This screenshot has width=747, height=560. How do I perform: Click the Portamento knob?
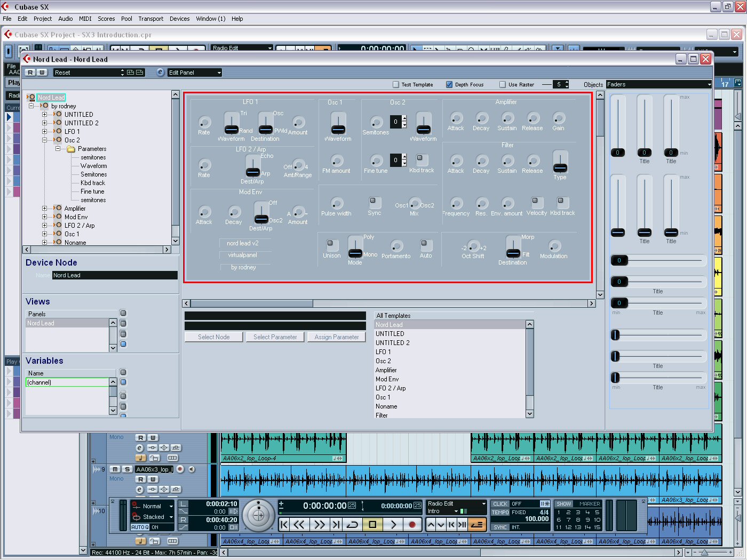(396, 246)
